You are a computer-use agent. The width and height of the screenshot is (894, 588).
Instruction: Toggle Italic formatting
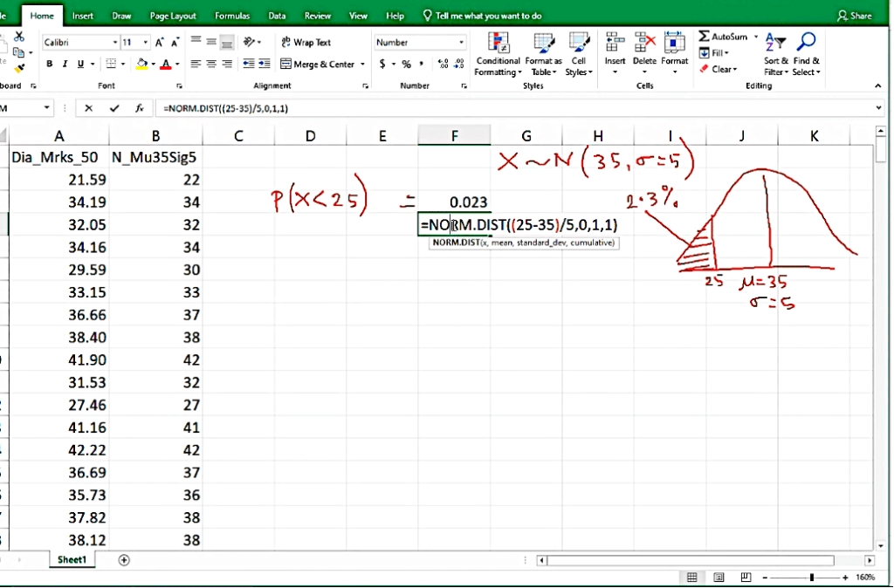(x=65, y=64)
